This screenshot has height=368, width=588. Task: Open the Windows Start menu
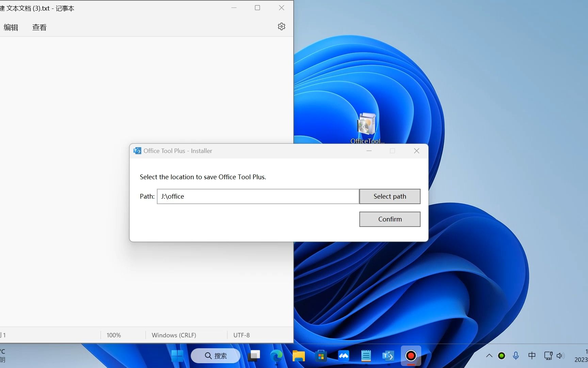coord(177,356)
